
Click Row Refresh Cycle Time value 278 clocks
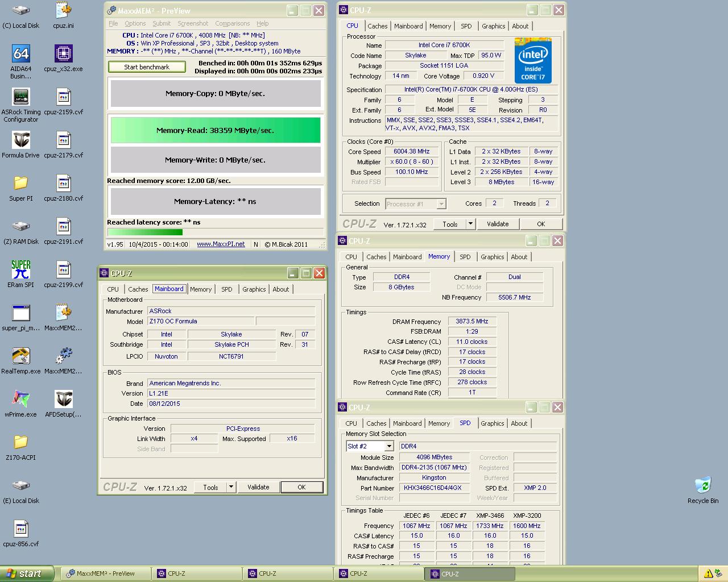point(471,383)
